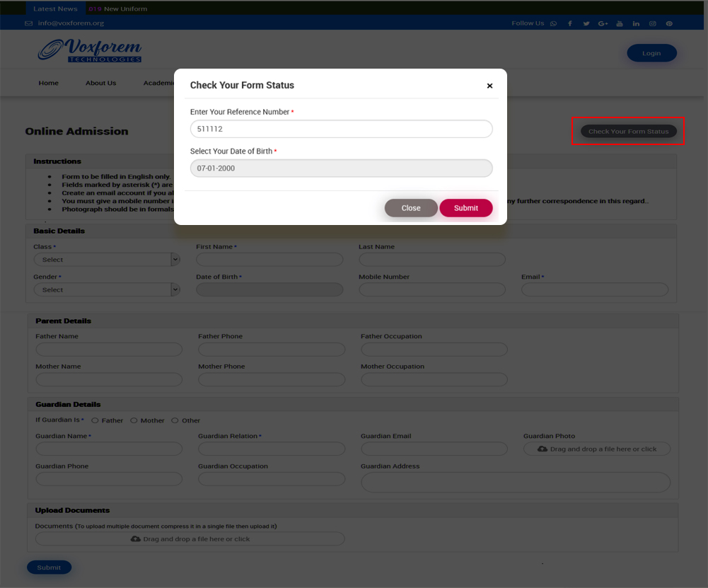Click the Twitter bird icon
Image resolution: width=708 pixels, height=588 pixels.
586,23
